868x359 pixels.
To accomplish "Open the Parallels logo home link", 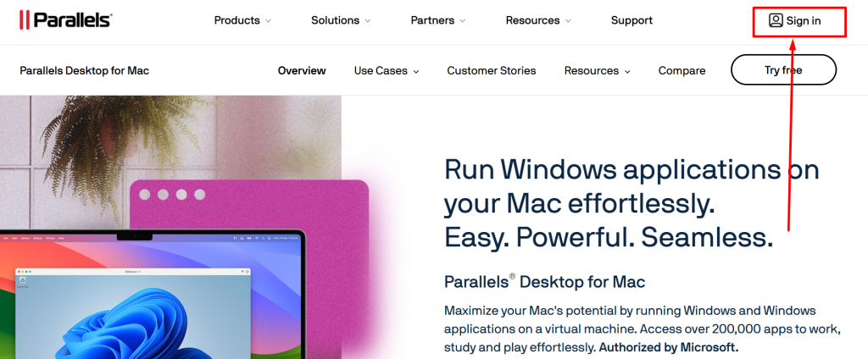I will 66,20.
